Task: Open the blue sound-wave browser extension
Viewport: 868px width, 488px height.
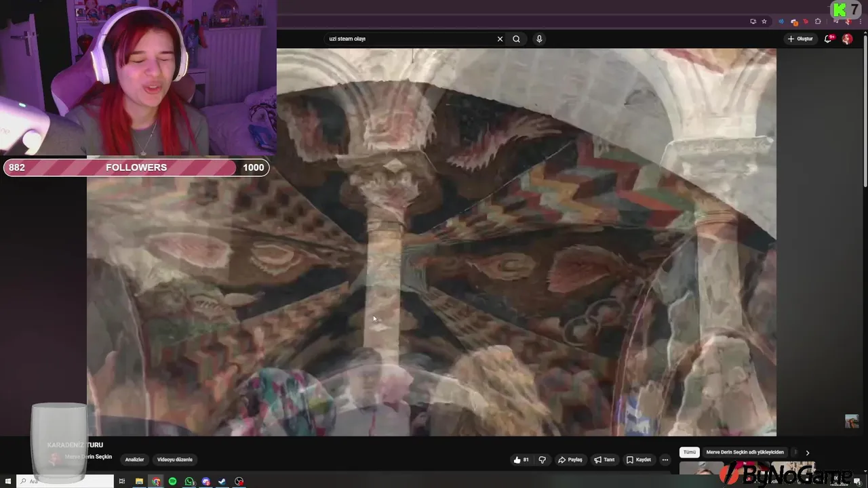Action: [781, 22]
